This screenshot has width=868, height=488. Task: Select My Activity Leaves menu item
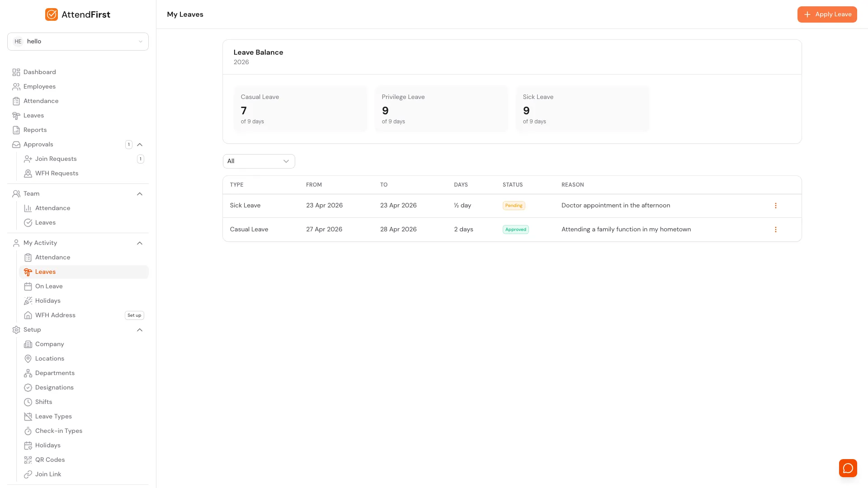(x=84, y=272)
